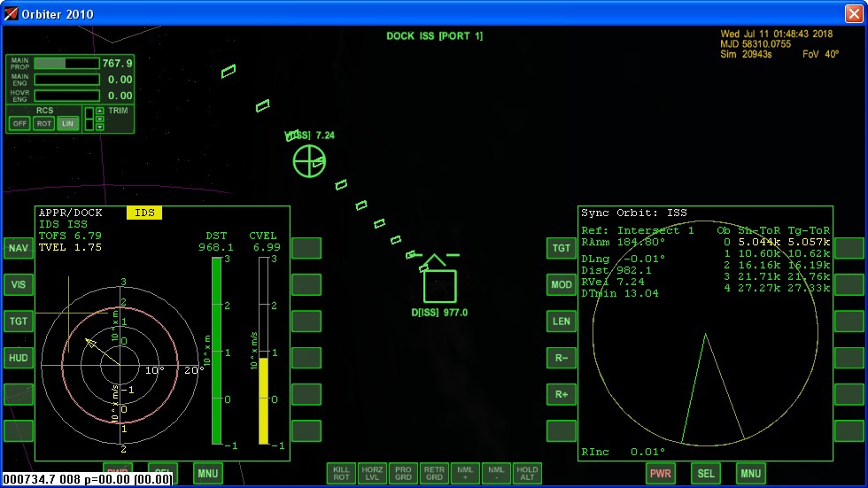
Task: Click the D[ISS] 977.0 target box
Action: tap(440, 285)
